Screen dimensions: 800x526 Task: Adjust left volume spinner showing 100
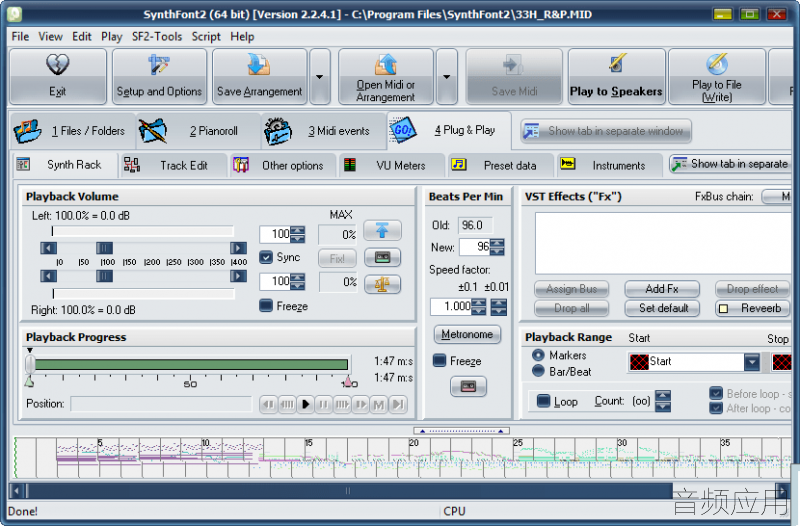click(x=297, y=234)
